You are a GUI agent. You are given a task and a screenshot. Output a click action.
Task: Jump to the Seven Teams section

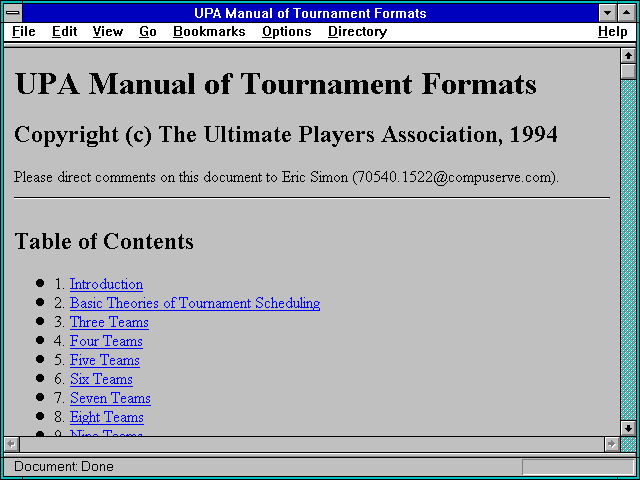coord(110,398)
